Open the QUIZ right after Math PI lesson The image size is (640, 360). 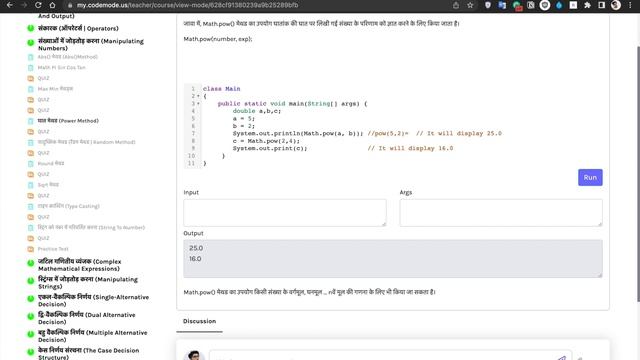point(43,78)
